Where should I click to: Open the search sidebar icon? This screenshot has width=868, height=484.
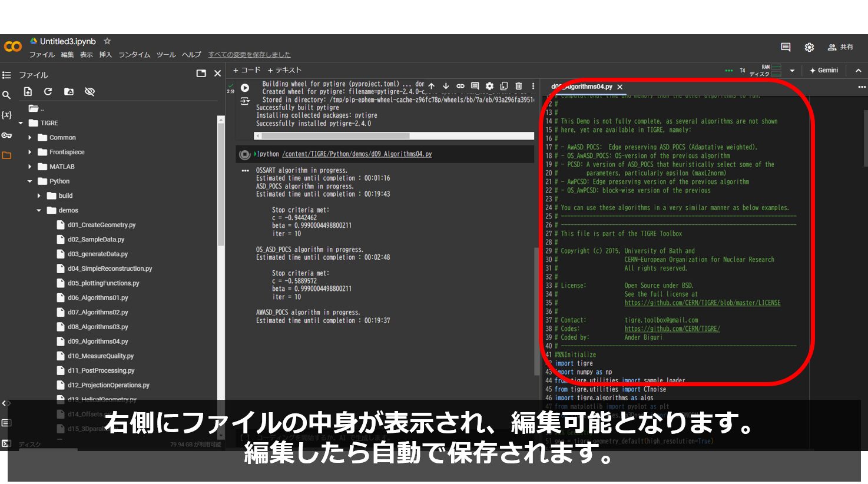[6, 94]
